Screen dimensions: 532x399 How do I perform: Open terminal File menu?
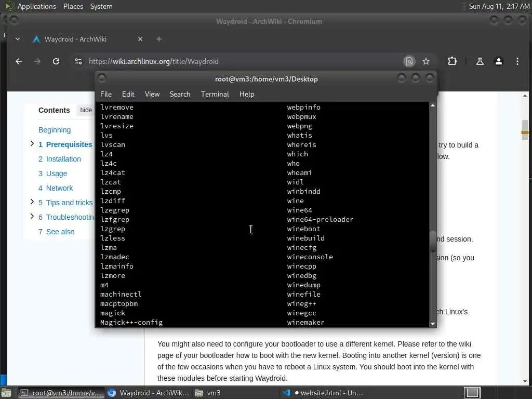[106, 95]
